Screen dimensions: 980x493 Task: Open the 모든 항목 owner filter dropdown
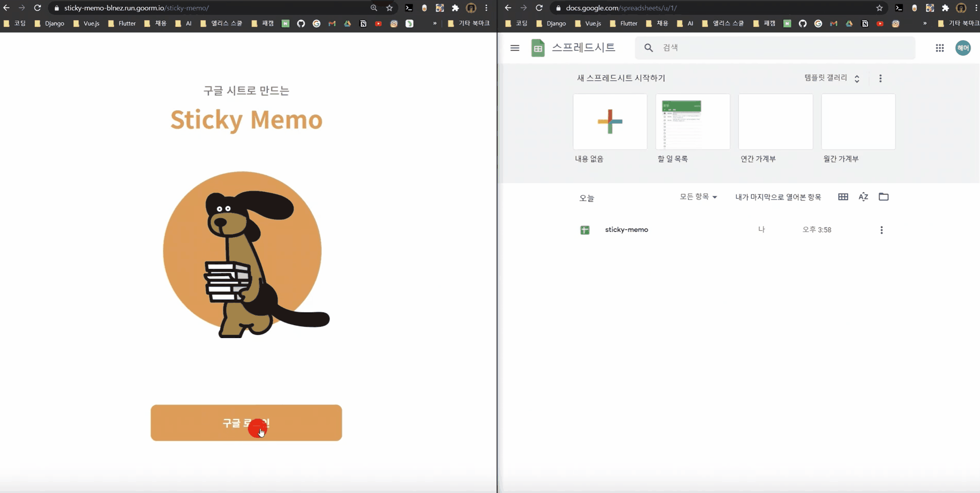[698, 197]
